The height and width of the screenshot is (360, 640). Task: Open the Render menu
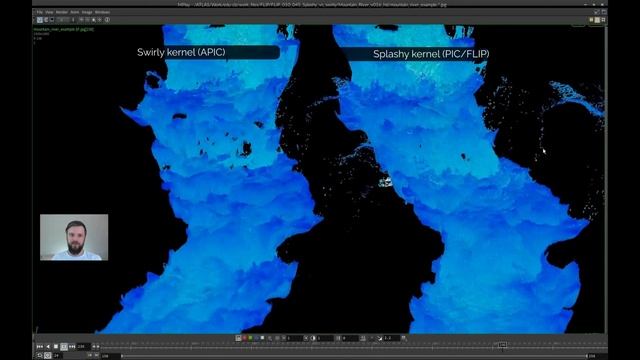coord(62,12)
